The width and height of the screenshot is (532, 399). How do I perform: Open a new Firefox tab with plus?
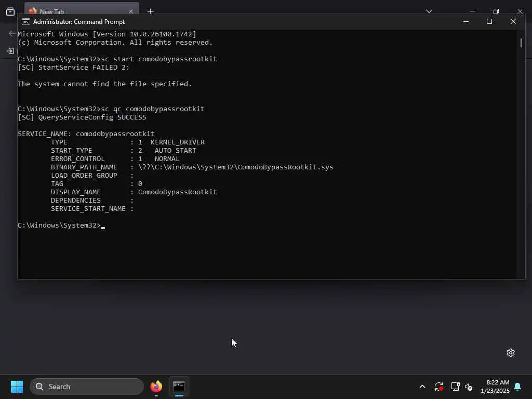(150, 11)
